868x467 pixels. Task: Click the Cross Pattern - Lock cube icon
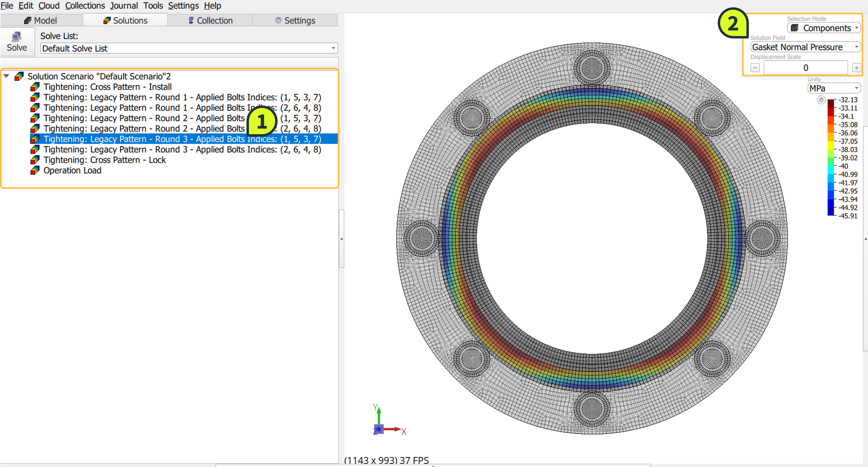35,160
